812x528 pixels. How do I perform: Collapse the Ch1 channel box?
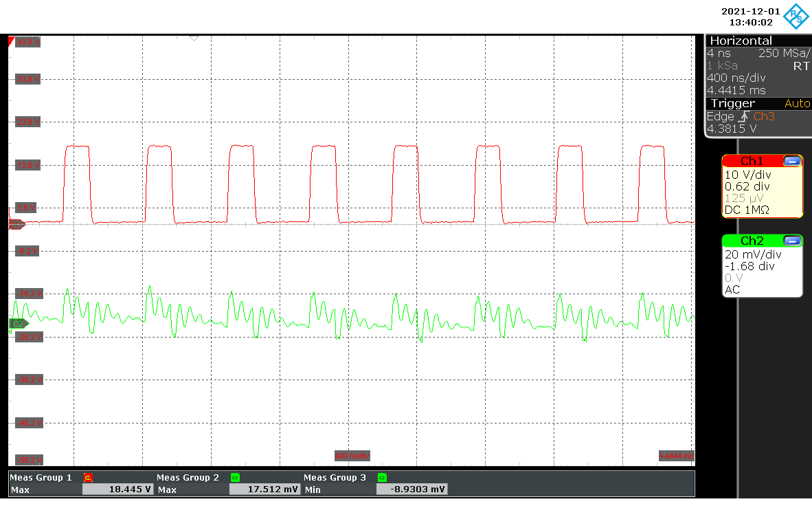click(793, 160)
